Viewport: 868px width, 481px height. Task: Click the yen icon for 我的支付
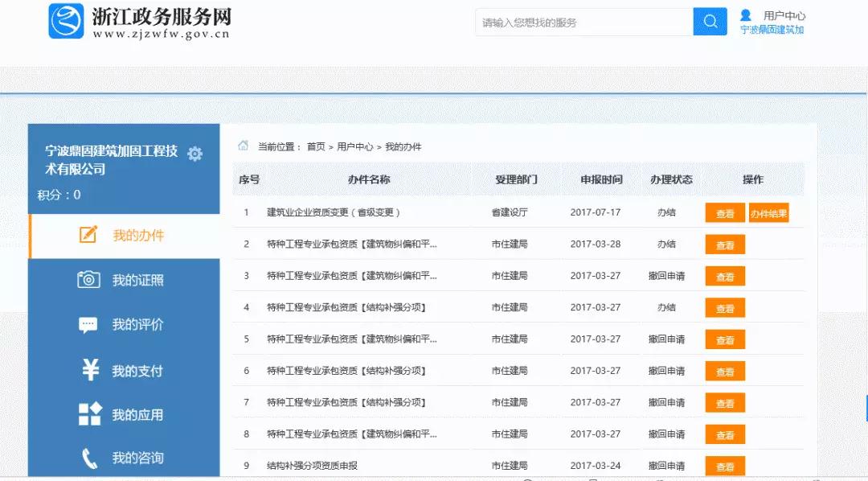90,370
